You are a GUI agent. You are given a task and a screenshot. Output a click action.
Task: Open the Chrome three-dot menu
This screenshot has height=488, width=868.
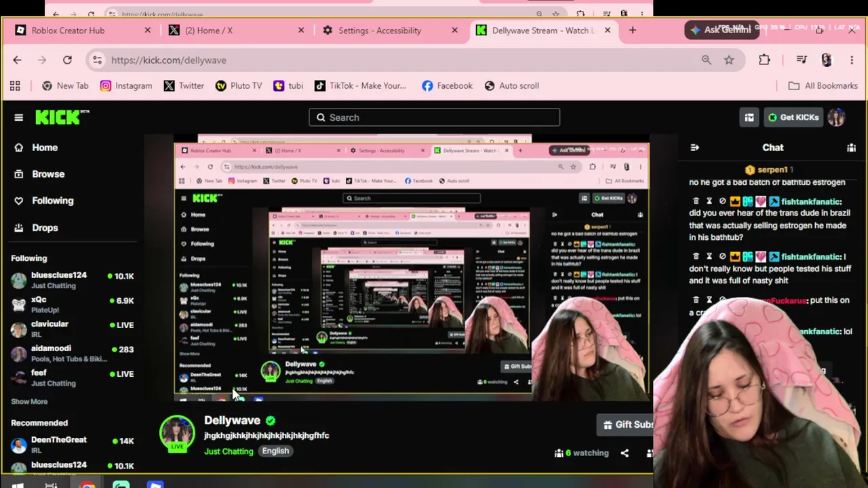[851, 60]
